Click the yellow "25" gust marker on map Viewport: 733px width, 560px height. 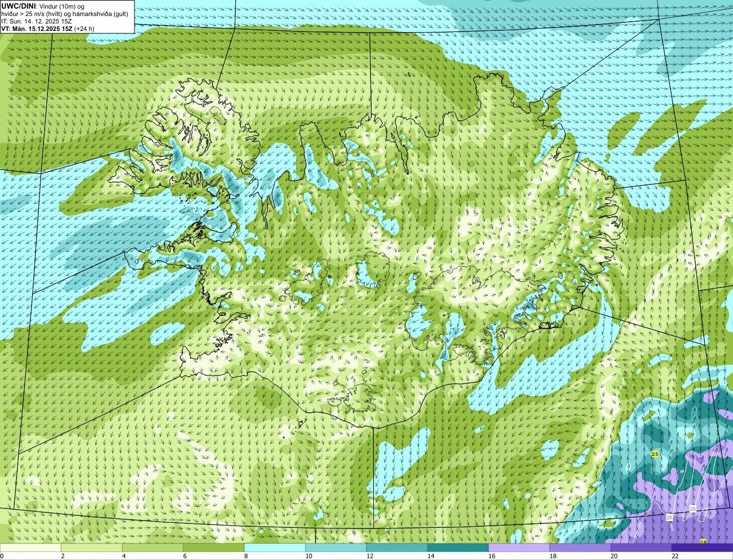(x=655, y=454)
